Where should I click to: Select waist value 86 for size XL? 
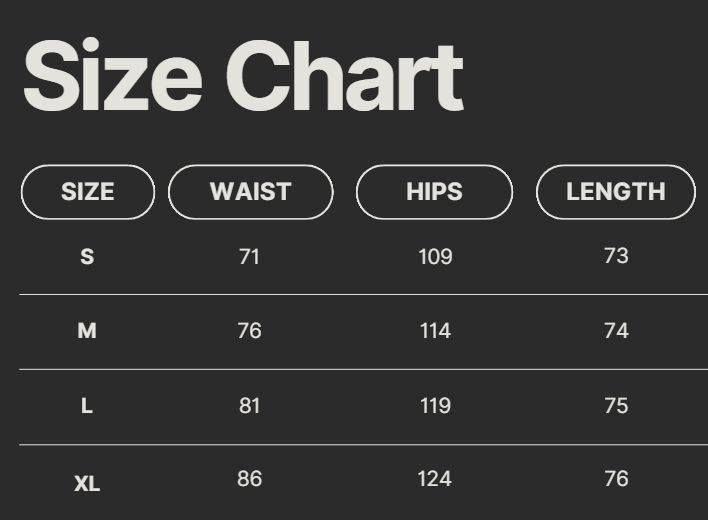[x=249, y=479]
